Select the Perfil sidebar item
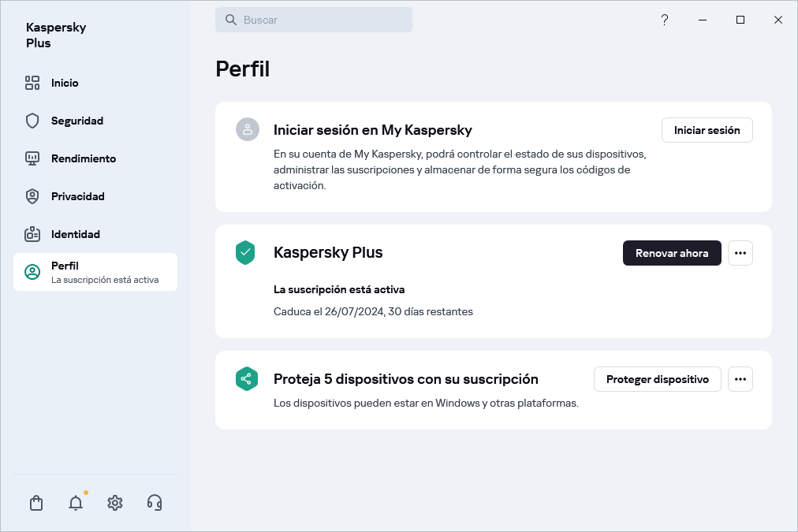 point(95,272)
